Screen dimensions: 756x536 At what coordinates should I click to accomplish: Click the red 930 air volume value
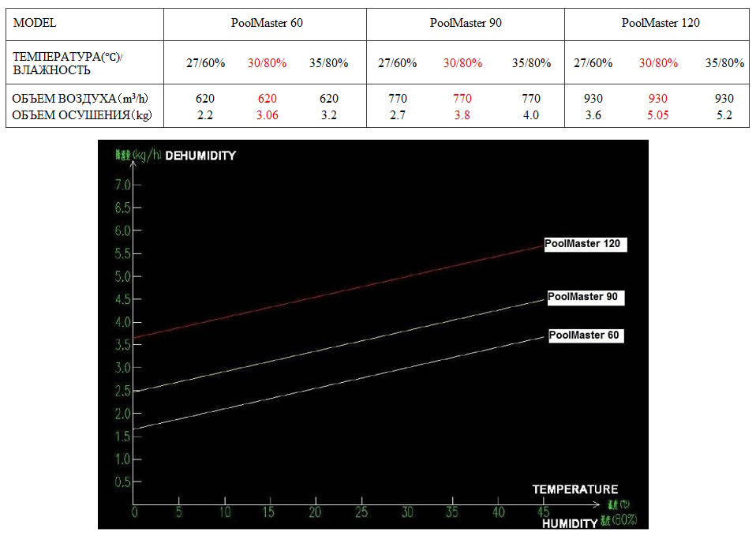(x=657, y=99)
